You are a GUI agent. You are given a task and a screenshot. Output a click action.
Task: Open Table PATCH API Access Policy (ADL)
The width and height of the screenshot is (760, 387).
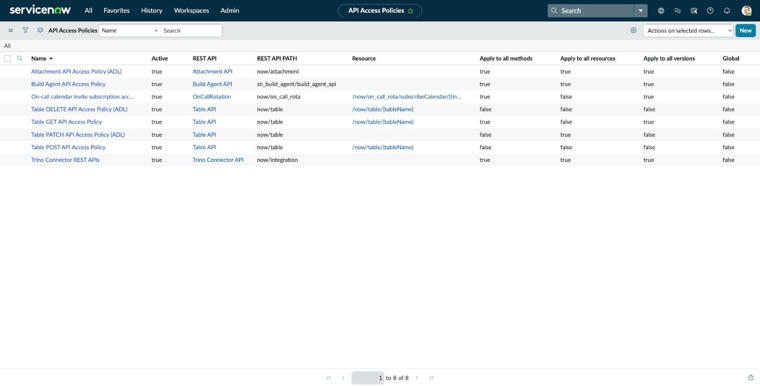[78, 134]
